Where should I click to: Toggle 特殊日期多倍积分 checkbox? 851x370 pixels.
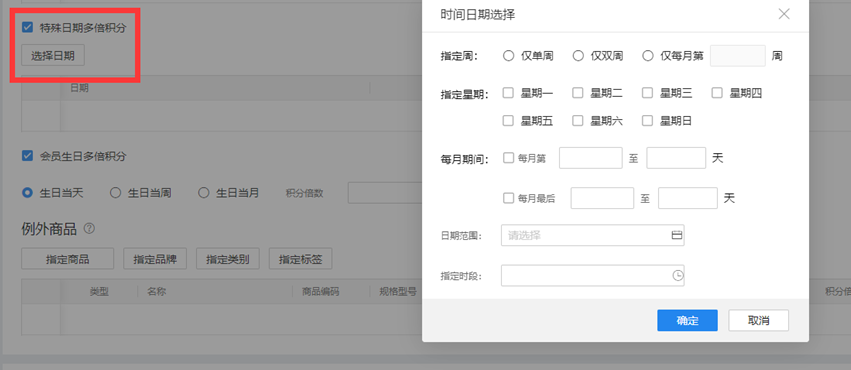(x=27, y=28)
